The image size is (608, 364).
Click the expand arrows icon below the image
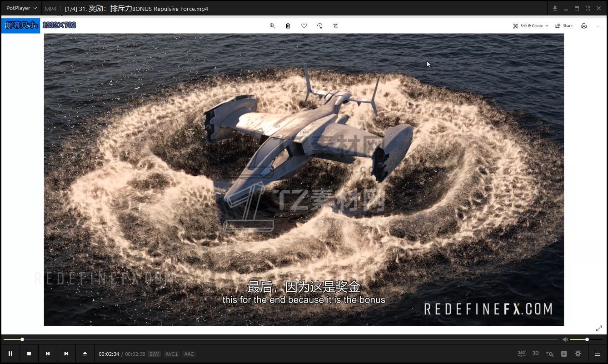pyautogui.click(x=599, y=328)
